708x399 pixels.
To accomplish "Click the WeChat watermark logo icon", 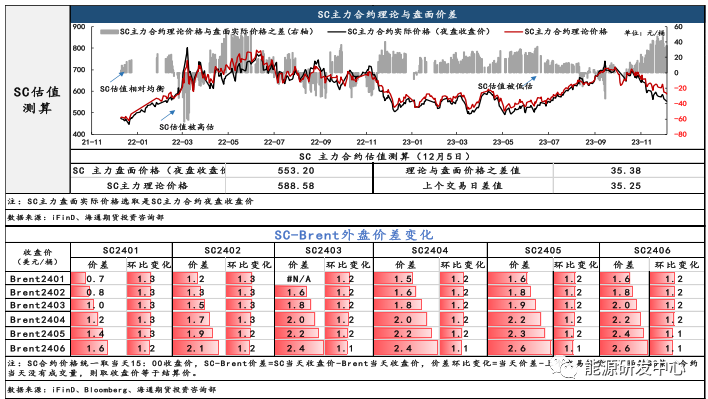I will click(x=566, y=368).
